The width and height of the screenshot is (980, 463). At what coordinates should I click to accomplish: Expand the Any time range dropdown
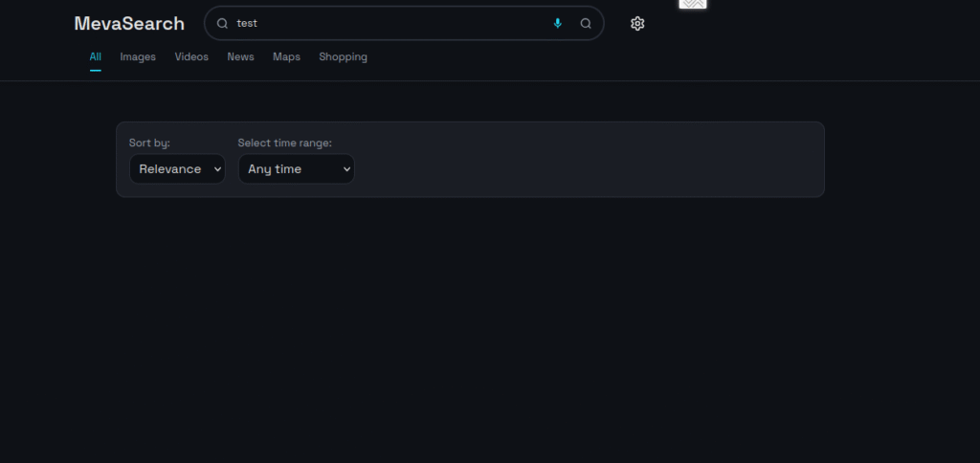[287, 169]
